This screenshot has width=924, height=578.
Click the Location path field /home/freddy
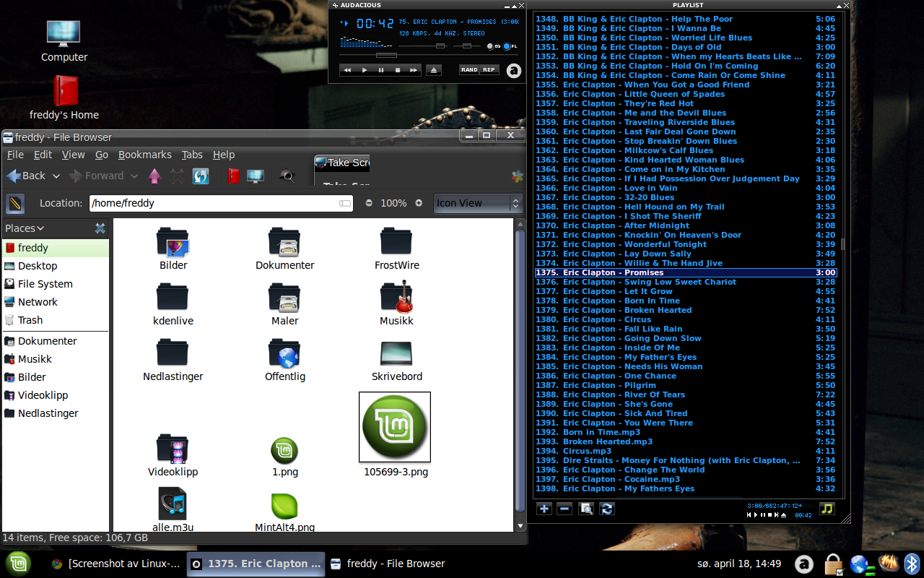221,203
